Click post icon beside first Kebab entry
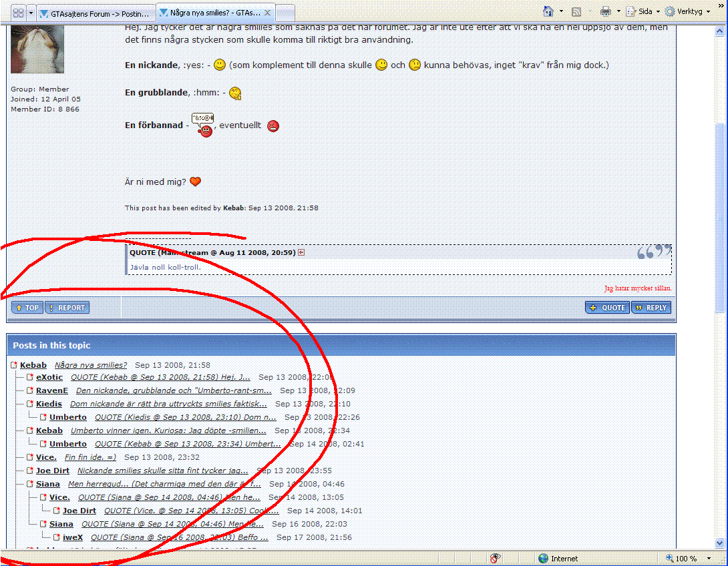 [x=13, y=365]
